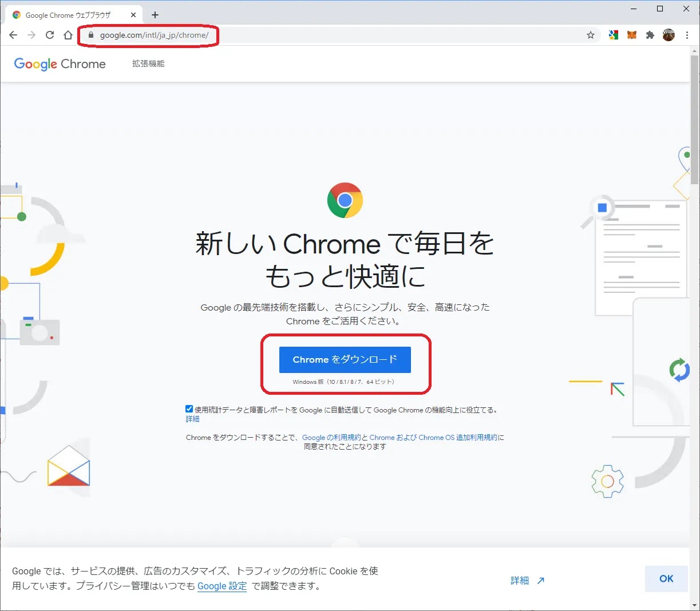Open the Google の利用規約 link

[x=331, y=437]
